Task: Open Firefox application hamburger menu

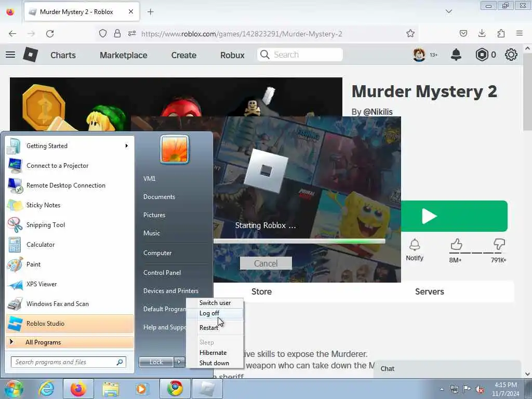Action: [x=520, y=33]
